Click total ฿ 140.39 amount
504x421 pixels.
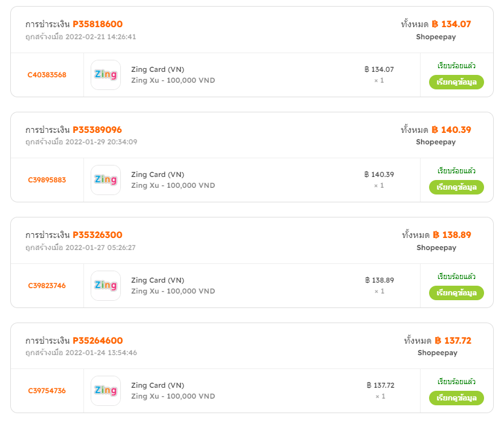click(x=451, y=130)
